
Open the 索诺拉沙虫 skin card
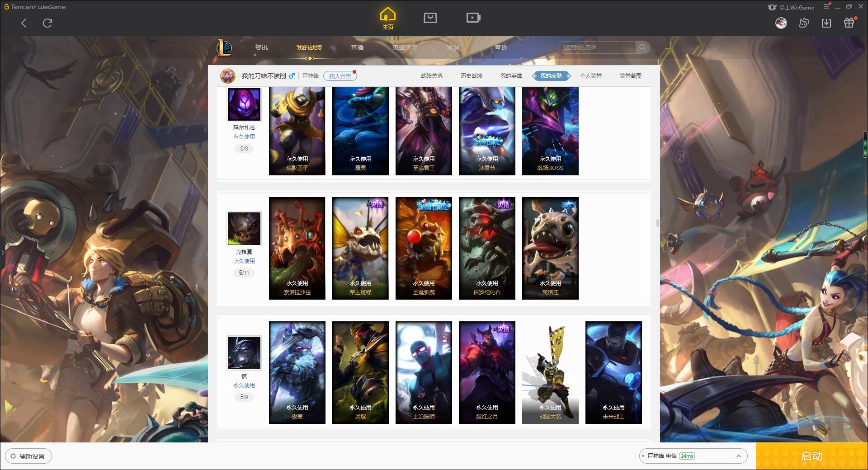pos(297,248)
